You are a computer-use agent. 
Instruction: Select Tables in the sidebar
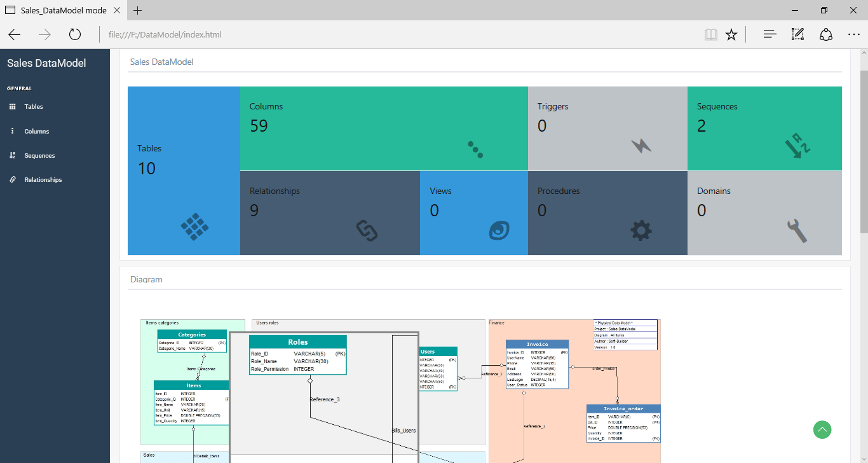[x=33, y=106]
